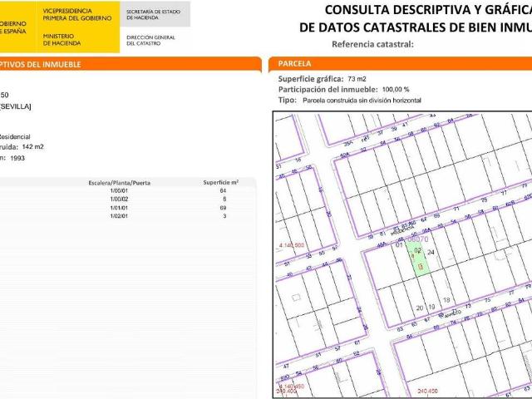Viewport: 532px width, 399px height.
Task: Click surface value '69' in the table
Action: coord(223,208)
